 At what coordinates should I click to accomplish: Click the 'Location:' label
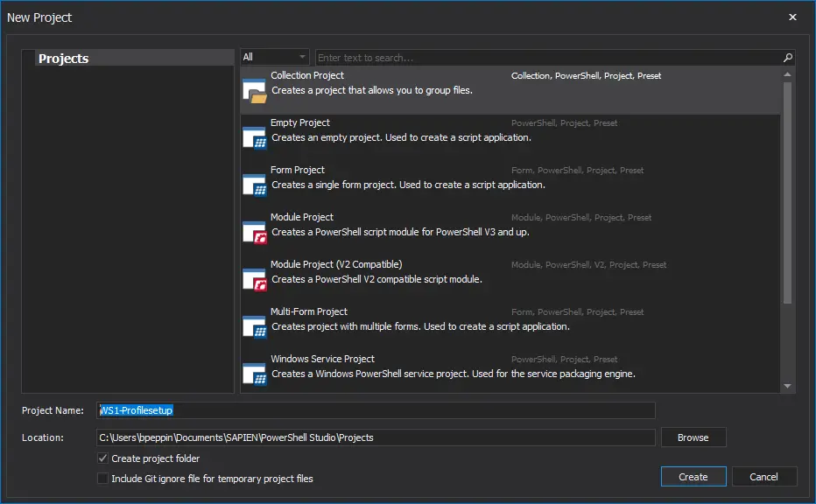[43, 437]
